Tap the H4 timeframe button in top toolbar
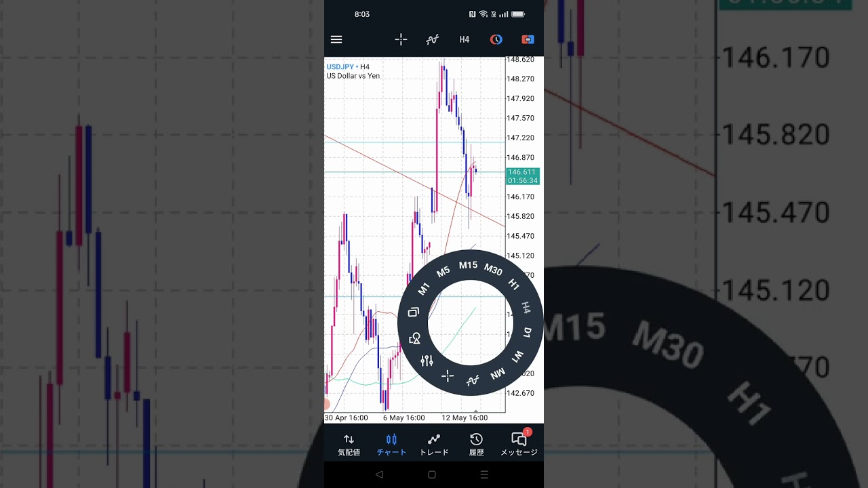 (x=464, y=39)
